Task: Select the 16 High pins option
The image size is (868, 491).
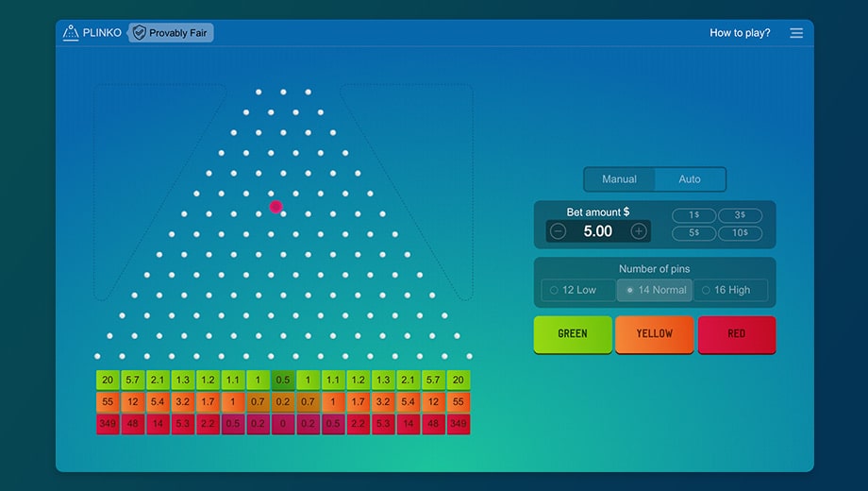Action: click(x=731, y=290)
